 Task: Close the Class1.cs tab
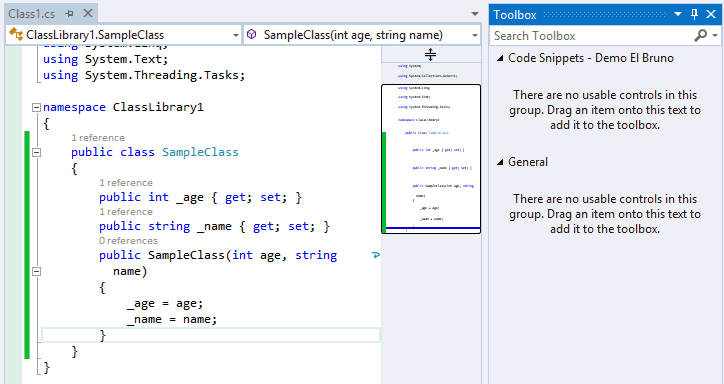[88, 13]
